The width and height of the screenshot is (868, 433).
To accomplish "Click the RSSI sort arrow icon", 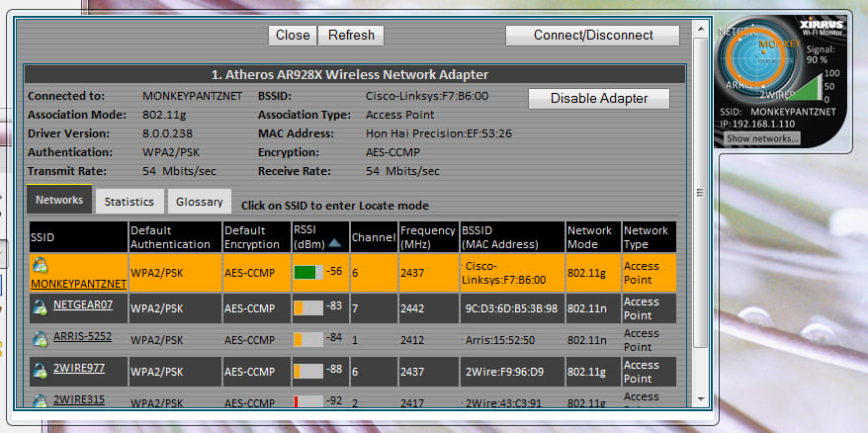I will [334, 242].
